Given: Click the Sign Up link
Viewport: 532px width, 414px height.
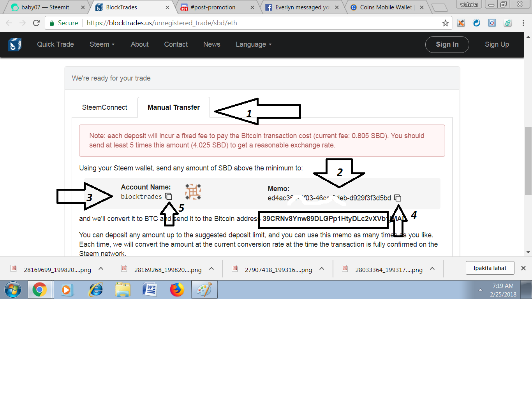Looking at the screenshot, I should [x=497, y=44].
